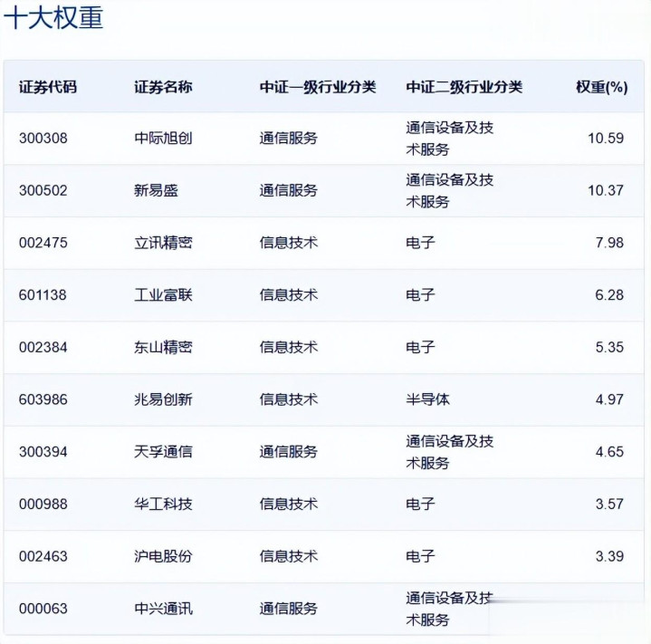This screenshot has height=644, width=651.
Task: Pick the weight value 10.37
Action: (x=606, y=190)
